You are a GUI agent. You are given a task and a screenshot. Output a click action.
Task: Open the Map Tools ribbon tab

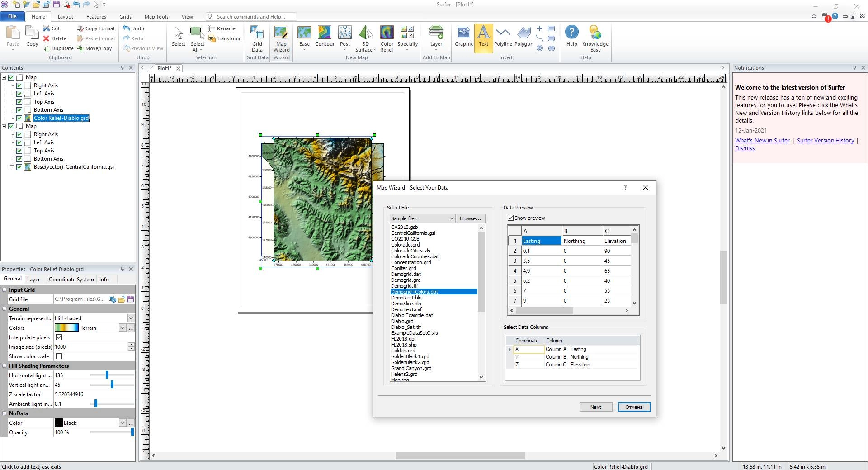pyautogui.click(x=156, y=17)
